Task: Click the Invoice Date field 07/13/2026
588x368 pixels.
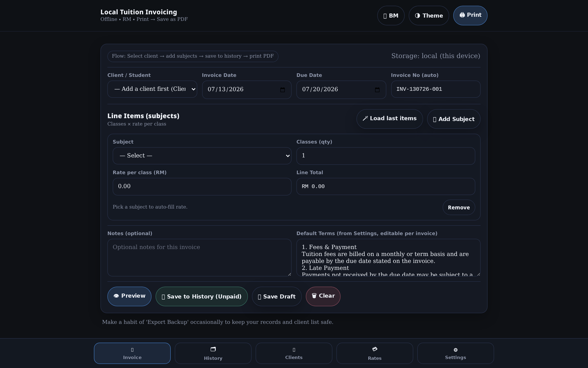Action: pyautogui.click(x=247, y=90)
